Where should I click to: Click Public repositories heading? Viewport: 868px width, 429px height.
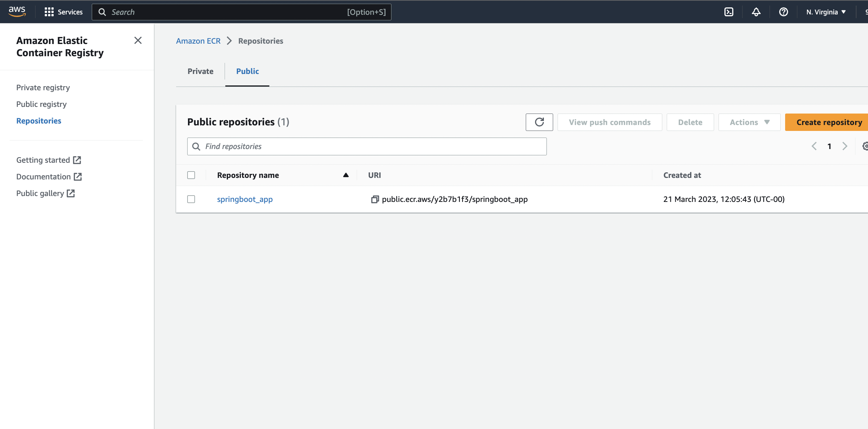238,122
